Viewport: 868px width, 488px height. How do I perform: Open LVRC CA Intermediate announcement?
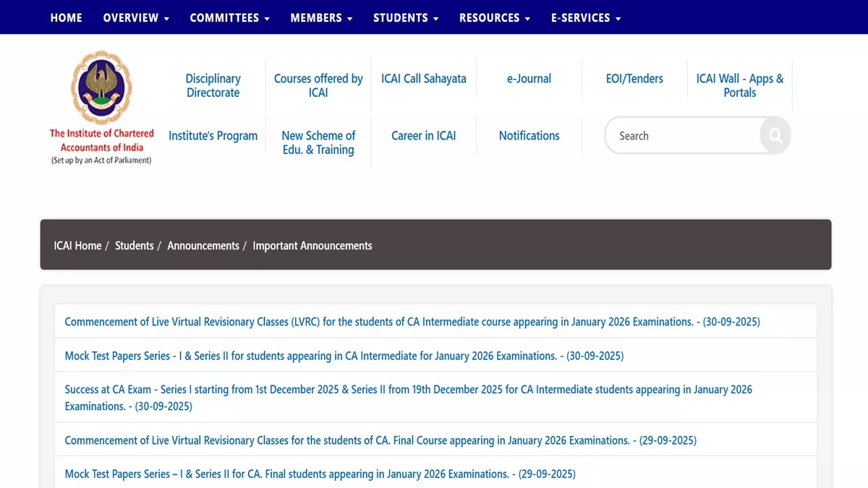[x=412, y=322]
